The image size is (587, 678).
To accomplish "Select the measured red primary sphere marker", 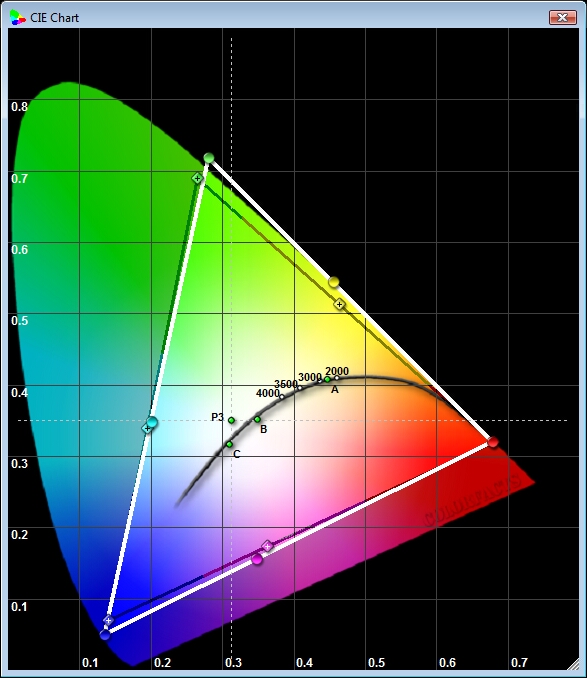I will (x=493, y=442).
